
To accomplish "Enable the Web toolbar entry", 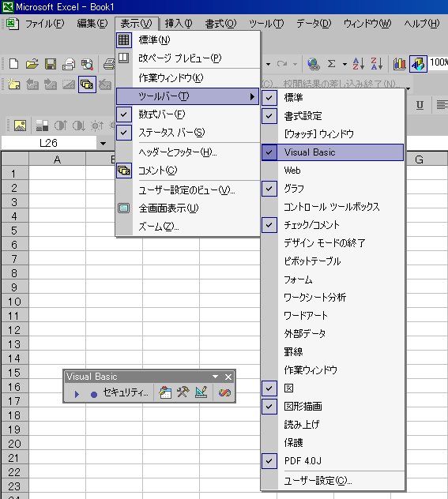I will [x=333, y=171].
